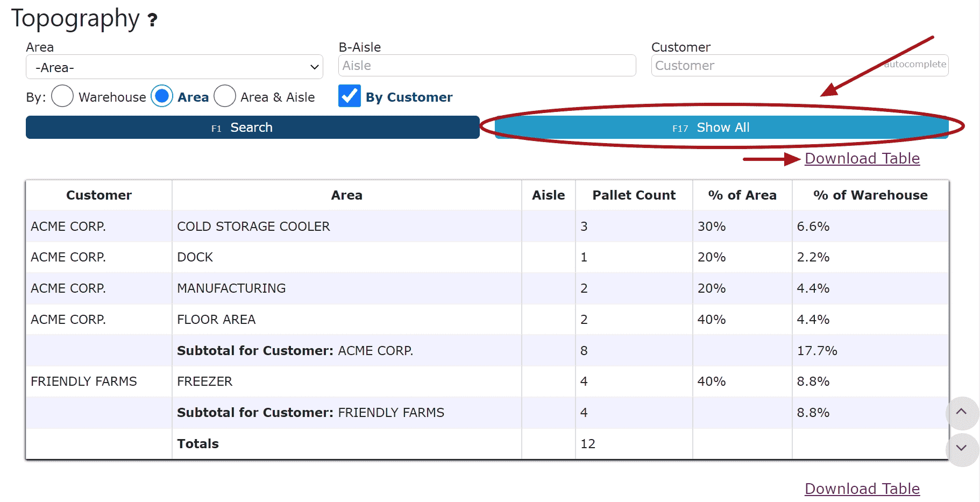Click the COLD STORAGE COOLER area cell
Image resolution: width=980 pixels, height=502 pixels.
[253, 227]
